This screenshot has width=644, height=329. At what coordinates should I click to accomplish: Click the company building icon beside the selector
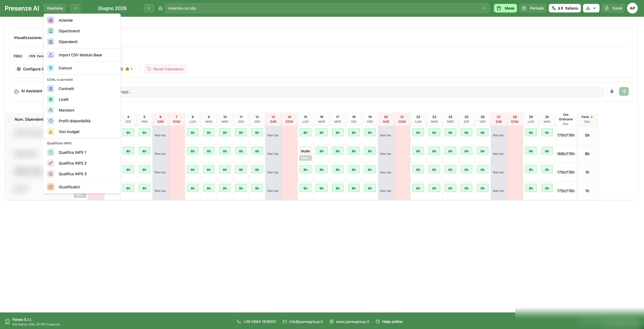tap(160, 8)
